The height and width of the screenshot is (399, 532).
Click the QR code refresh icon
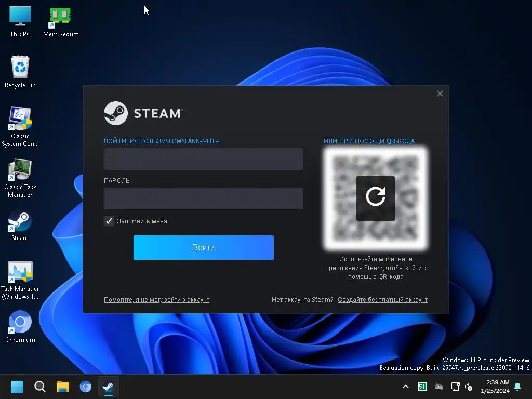point(375,198)
